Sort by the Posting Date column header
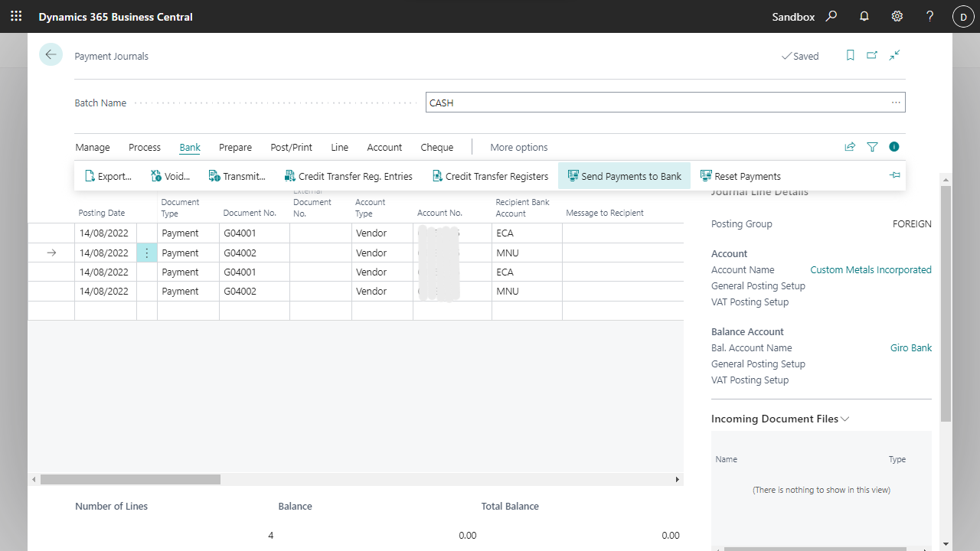The height and width of the screenshot is (551, 980). [x=102, y=213]
